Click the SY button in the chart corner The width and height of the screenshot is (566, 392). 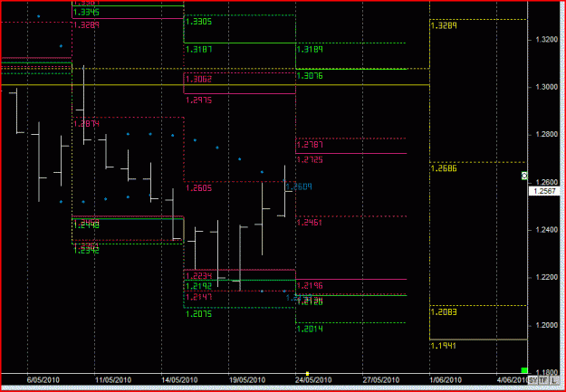(x=534, y=379)
